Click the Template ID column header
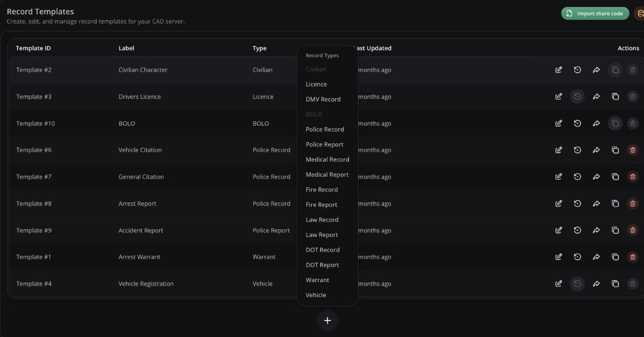 coord(33,48)
